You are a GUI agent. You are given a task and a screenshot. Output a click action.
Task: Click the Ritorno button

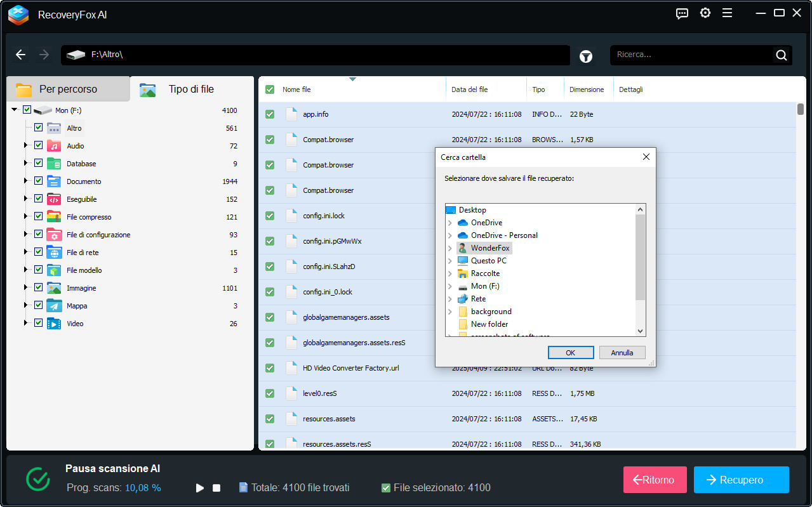coord(655,480)
